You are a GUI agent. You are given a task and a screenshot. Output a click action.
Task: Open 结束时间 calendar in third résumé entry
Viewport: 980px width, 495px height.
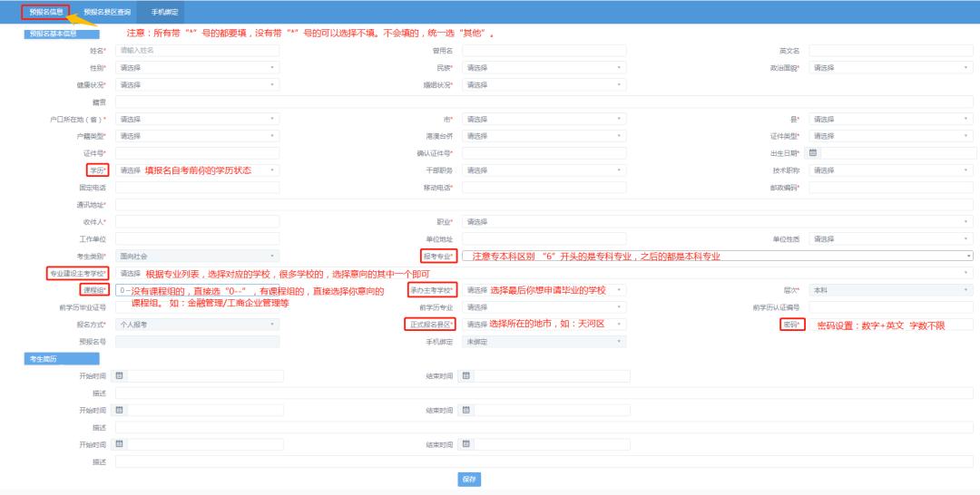(x=465, y=444)
